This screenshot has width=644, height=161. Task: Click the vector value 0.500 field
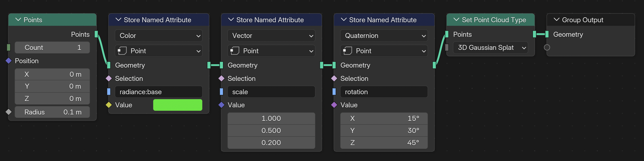[x=271, y=130]
